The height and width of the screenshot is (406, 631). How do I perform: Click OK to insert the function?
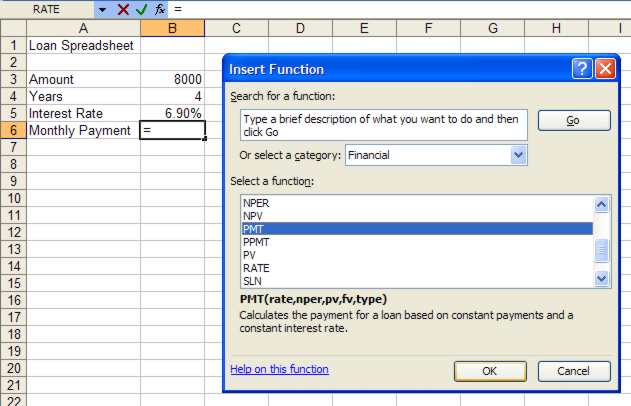[x=489, y=371]
